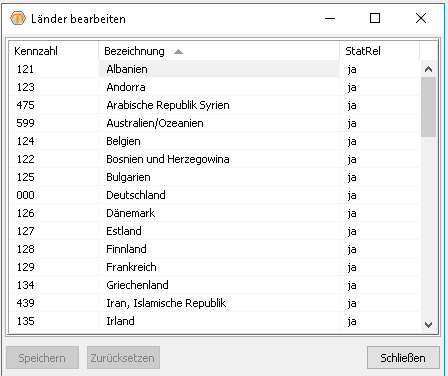Click the Schließen button

403,358
